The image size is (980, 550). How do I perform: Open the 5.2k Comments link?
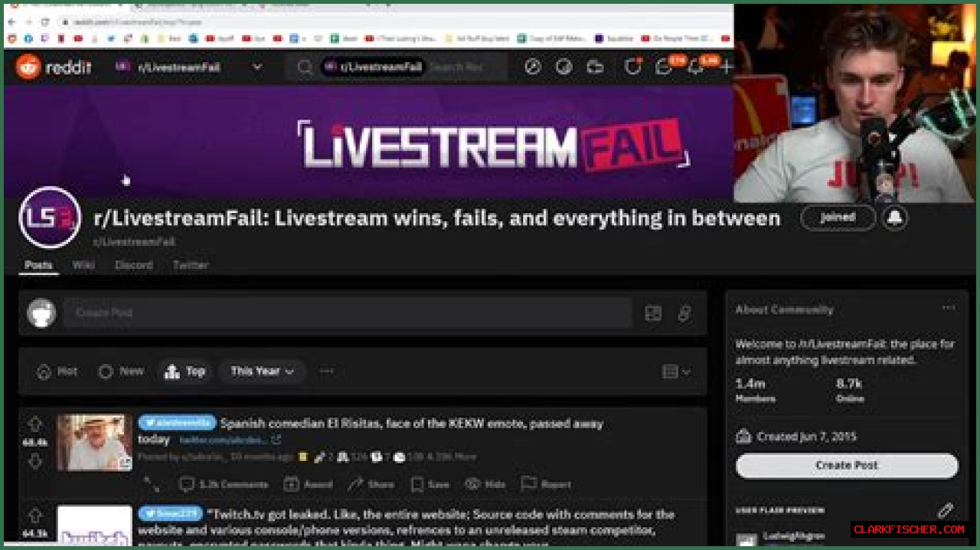224,484
